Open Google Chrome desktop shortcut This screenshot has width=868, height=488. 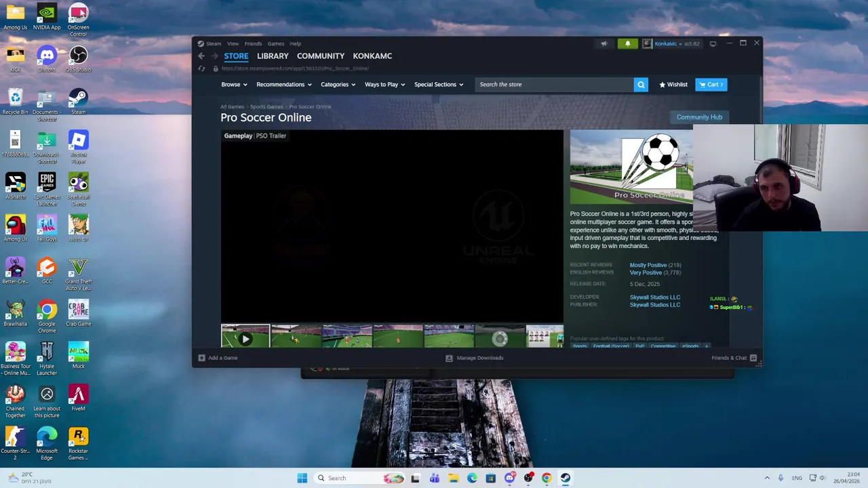(47, 316)
